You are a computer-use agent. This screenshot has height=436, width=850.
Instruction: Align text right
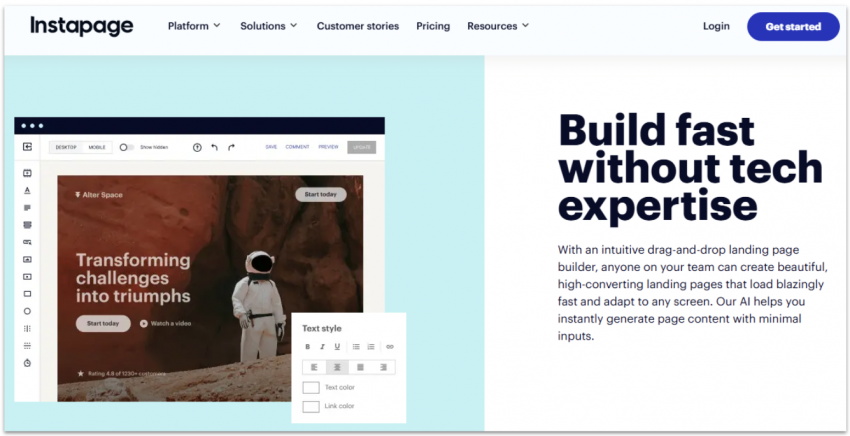click(383, 368)
